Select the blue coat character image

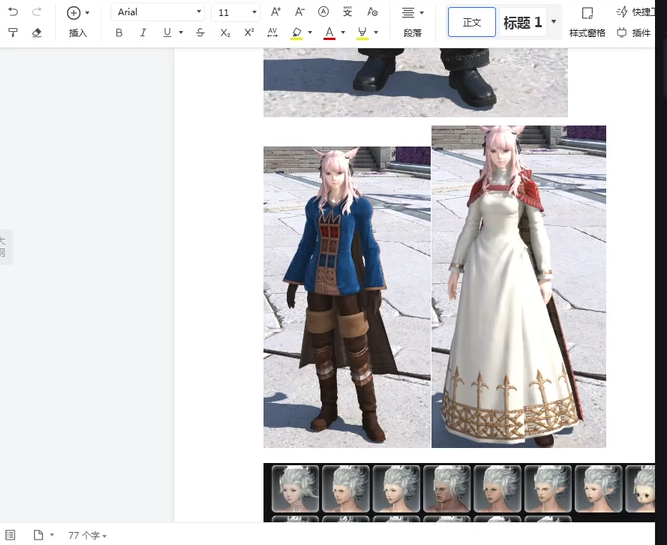coord(347,297)
